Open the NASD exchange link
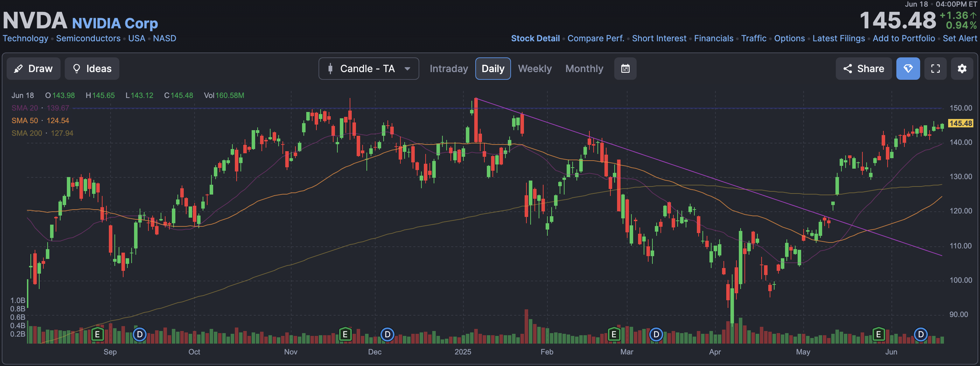This screenshot has height=366, width=980. (164, 38)
